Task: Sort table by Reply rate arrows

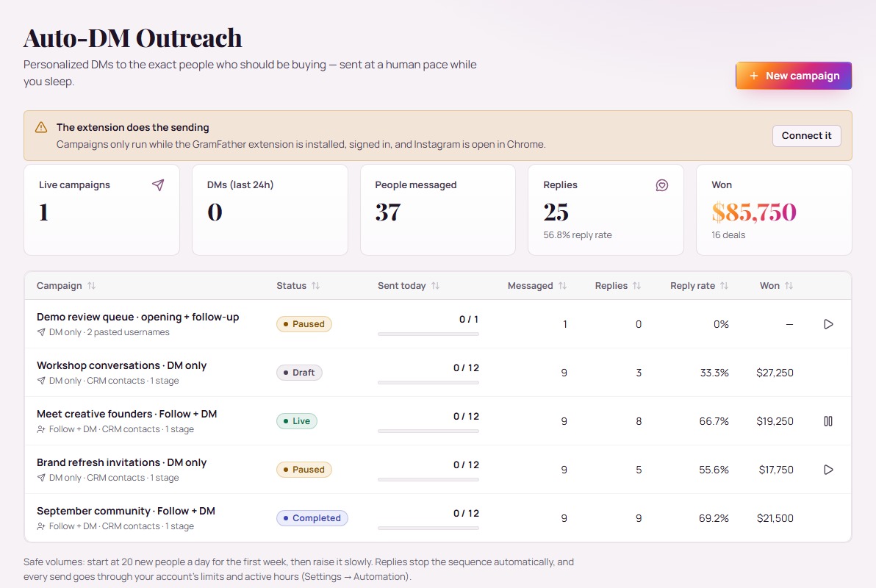Action: [x=724, y=286]
